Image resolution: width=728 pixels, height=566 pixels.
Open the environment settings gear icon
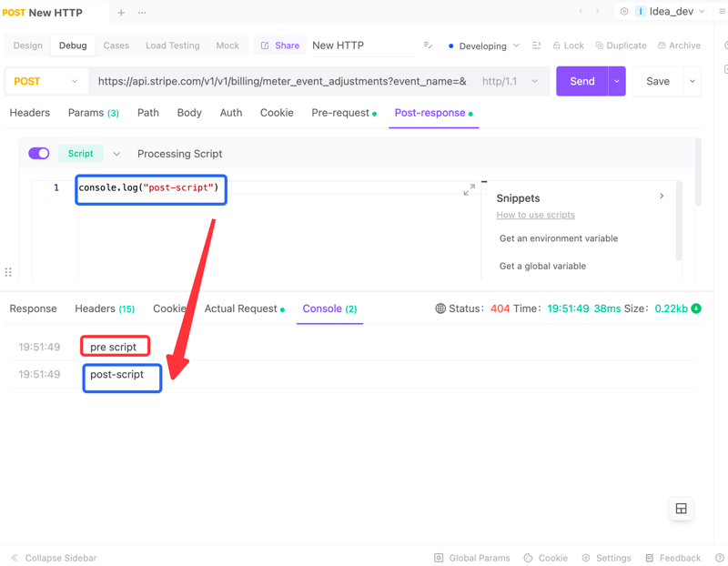pyautogui.click(x=624, y=12)
